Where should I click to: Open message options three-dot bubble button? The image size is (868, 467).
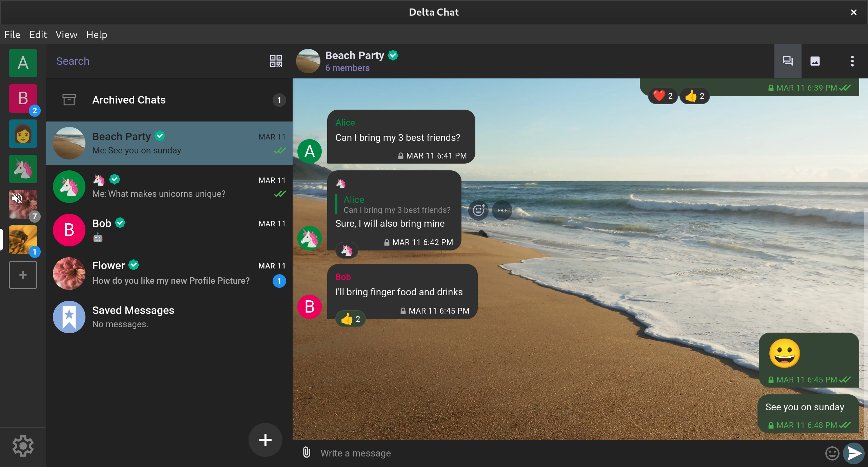pyautogui.click(x=502, y=210)
